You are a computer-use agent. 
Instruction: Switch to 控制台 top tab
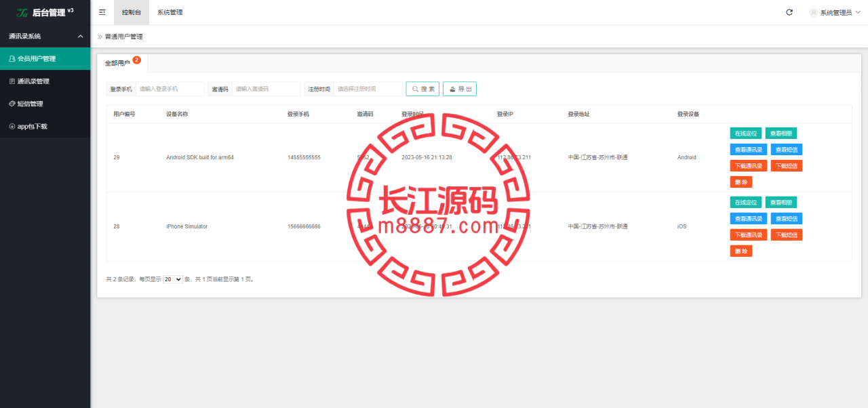click(132, 12)
